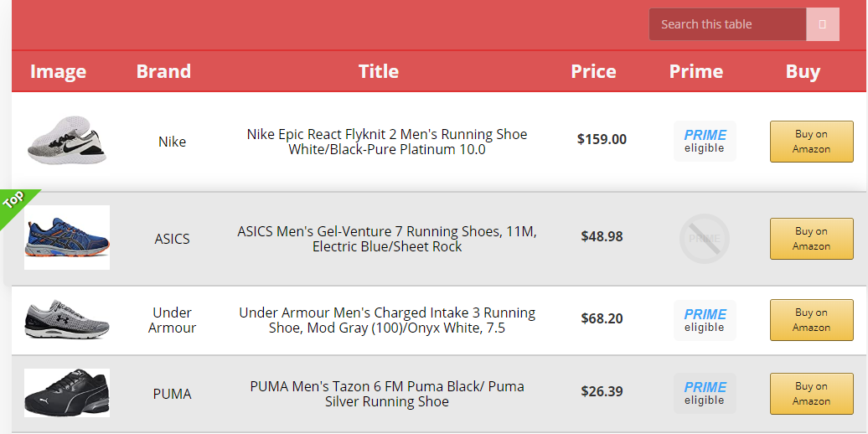This screenshot has height=434, width=868.
Task: Buy the PUMA Tazon 6 on Amazon
Action: coord(811,394)
